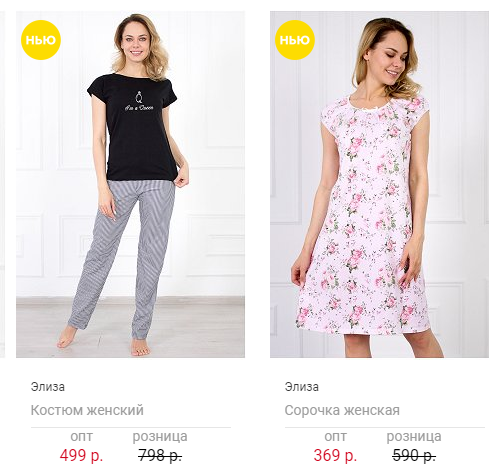Click the розница label under Сорочка женская
The height and width of the screenshot is (468, 489).
click(x=414, y=436)
